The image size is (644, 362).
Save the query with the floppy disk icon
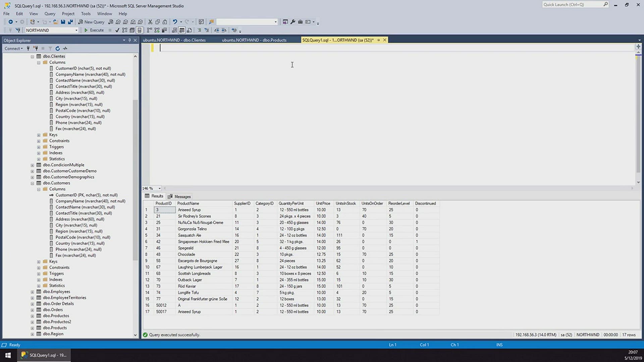coord(63,22)
